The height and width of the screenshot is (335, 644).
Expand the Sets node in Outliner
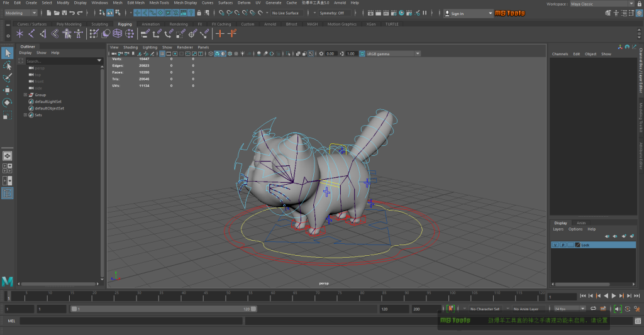click(25, 115)
